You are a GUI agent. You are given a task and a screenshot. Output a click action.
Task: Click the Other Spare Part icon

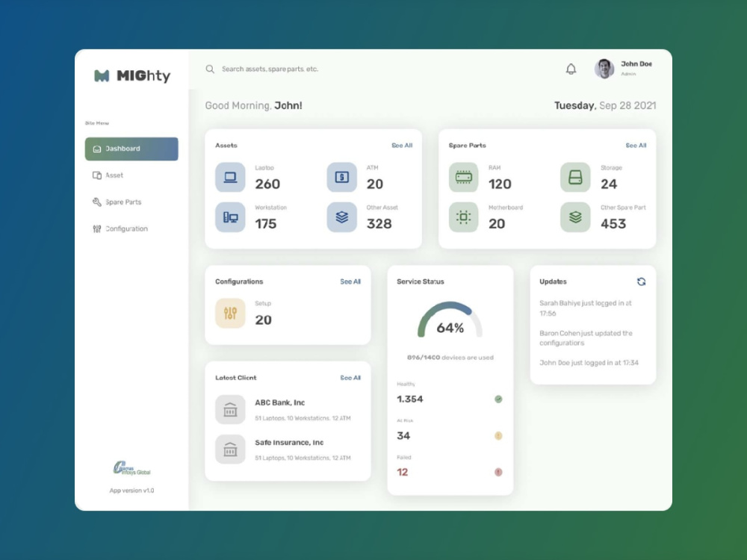click(575, 217)
